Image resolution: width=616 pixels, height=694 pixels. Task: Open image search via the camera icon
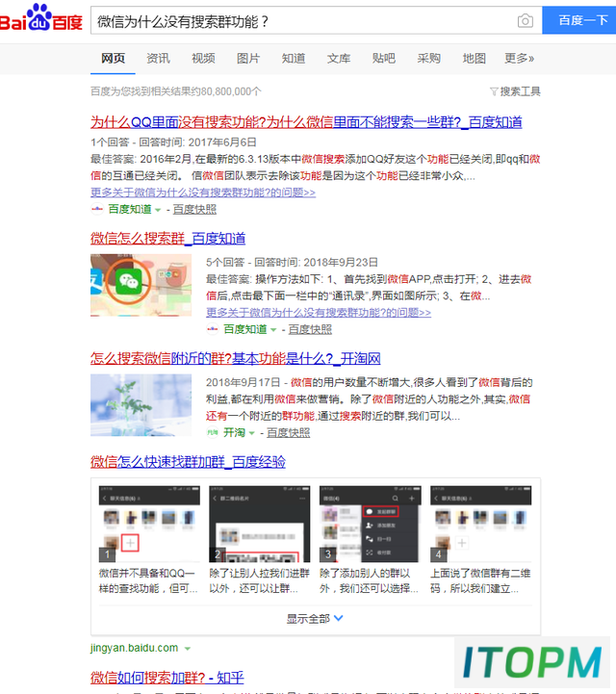click(x=526, y=21)
